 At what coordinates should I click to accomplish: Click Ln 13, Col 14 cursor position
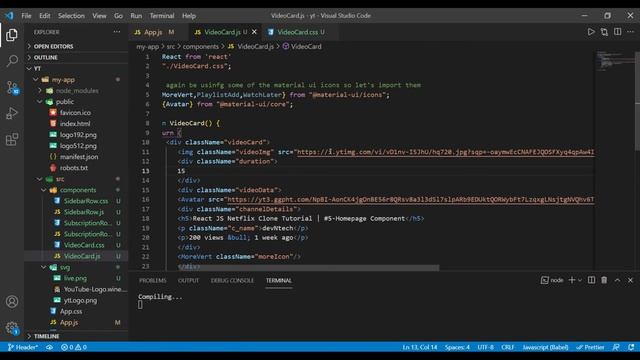coord(420,347)
